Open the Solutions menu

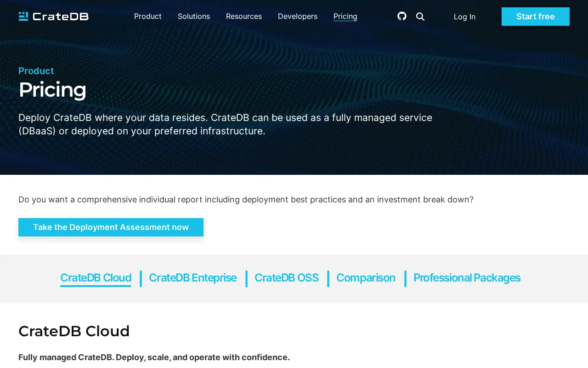(x=194, y=17)
